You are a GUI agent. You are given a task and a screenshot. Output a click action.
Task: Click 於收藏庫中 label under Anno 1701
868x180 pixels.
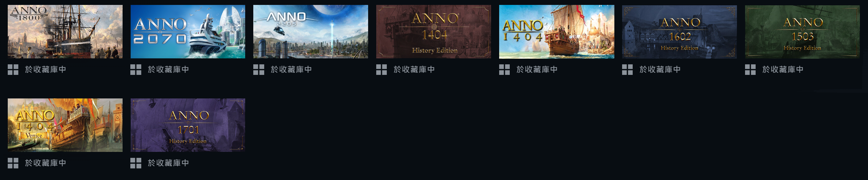pyautogui.click(x=168, y=163)
